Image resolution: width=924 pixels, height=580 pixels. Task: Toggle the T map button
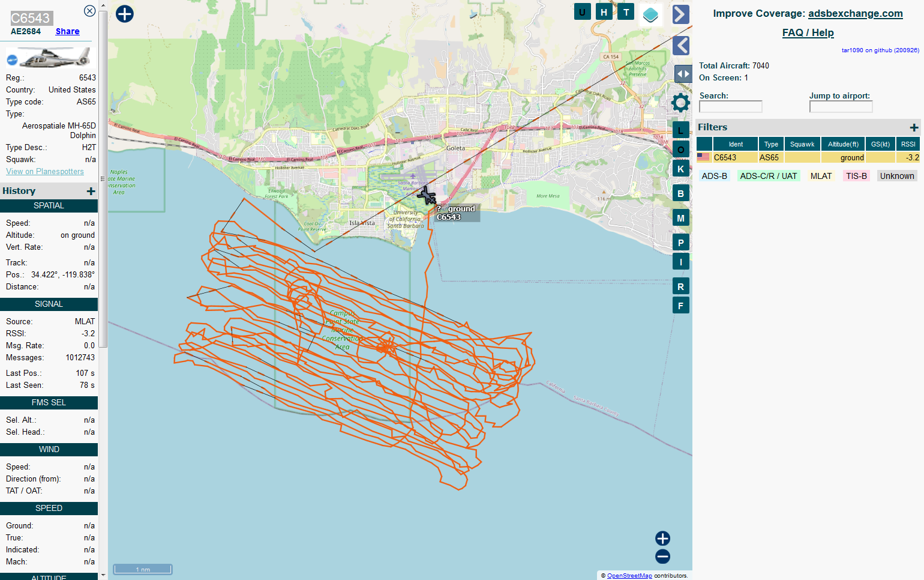626,12
